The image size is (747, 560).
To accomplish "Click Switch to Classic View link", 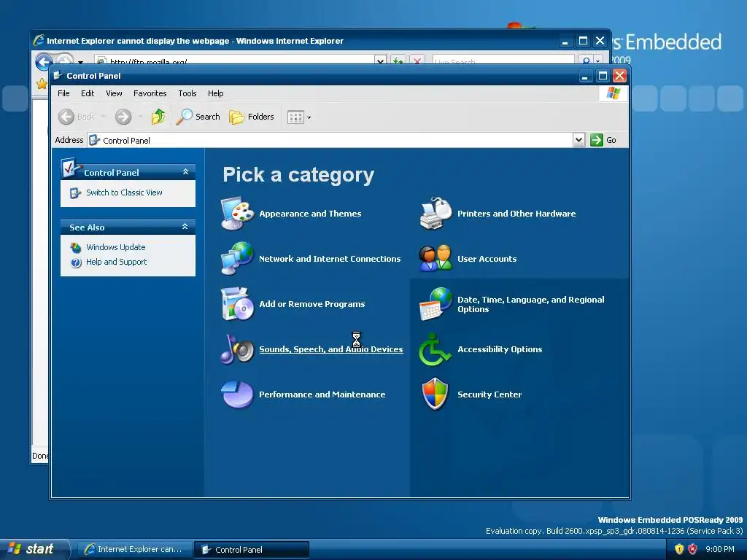I will [x=124, y=192].
